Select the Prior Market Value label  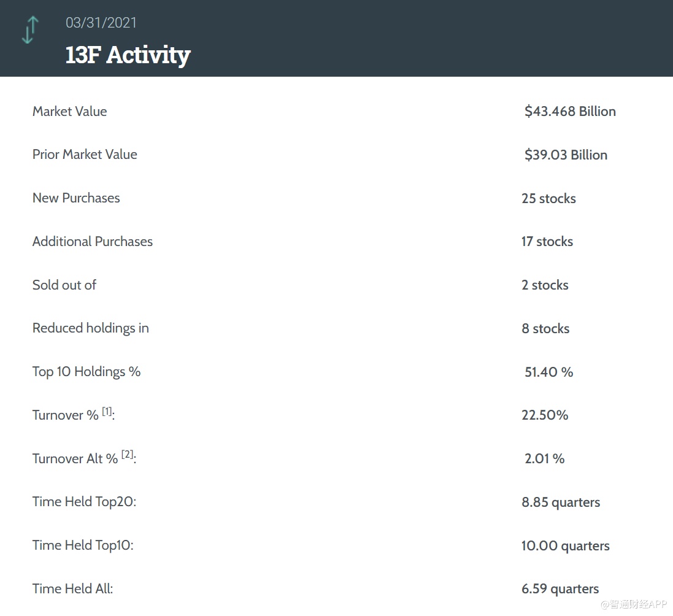click(x=85, y=155)
